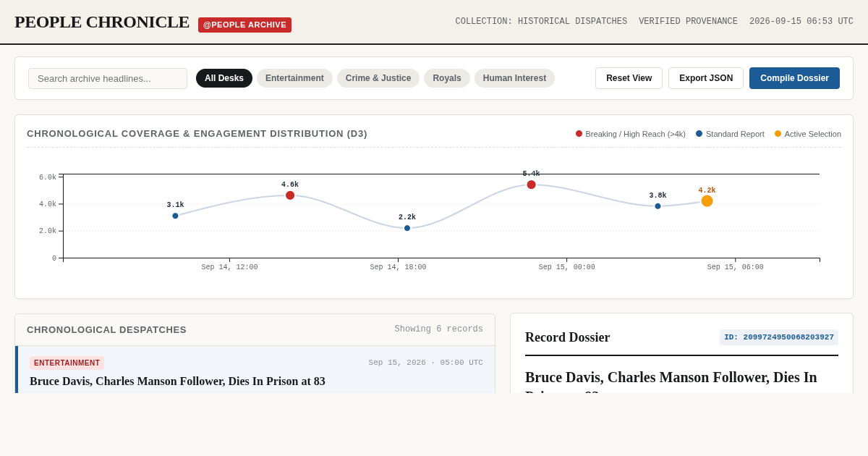868x456 pixels.
Task: Click the @PEOPLE ARCHIVE badge
Action: click(x=244, y=25)
